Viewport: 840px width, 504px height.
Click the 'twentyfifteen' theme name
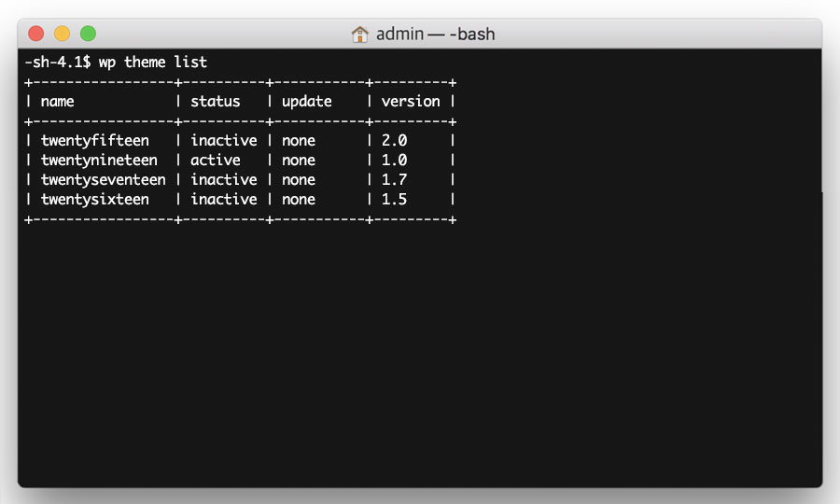pos(95,141)
